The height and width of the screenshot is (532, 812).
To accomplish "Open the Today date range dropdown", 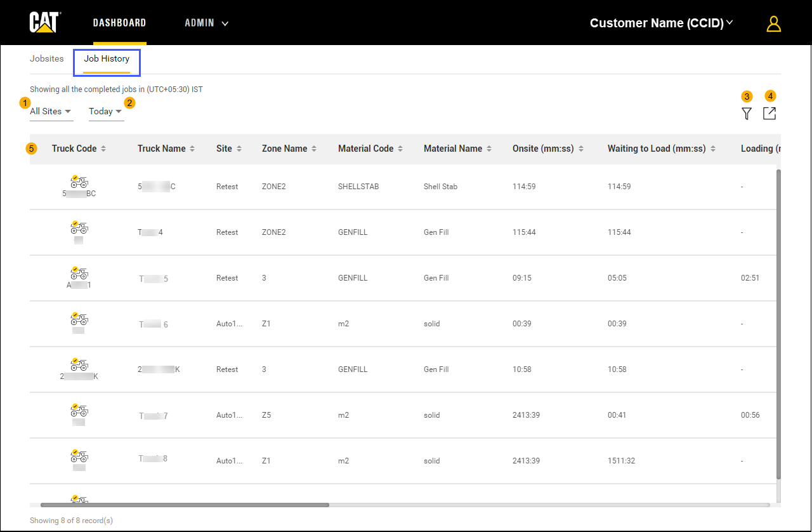I will [105, 111].
